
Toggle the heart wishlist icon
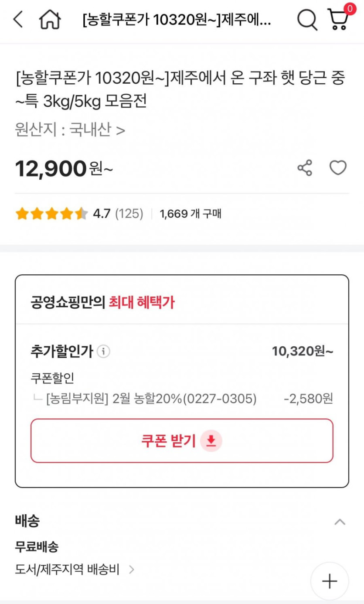pyautogui.click(x=338, y=168)
